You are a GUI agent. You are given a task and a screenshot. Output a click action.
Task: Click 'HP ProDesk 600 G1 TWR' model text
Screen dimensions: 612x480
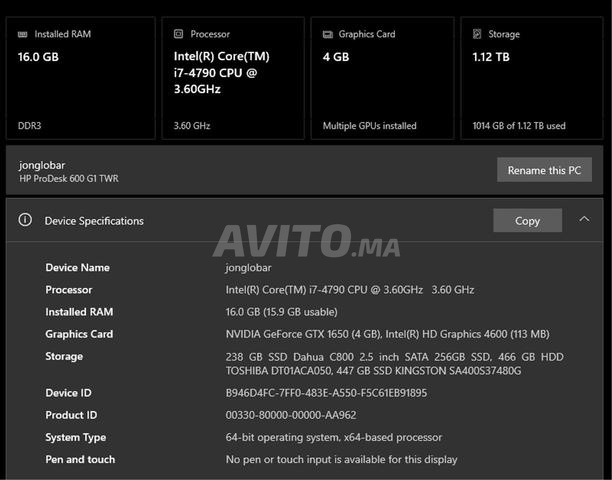pos(69,179)
